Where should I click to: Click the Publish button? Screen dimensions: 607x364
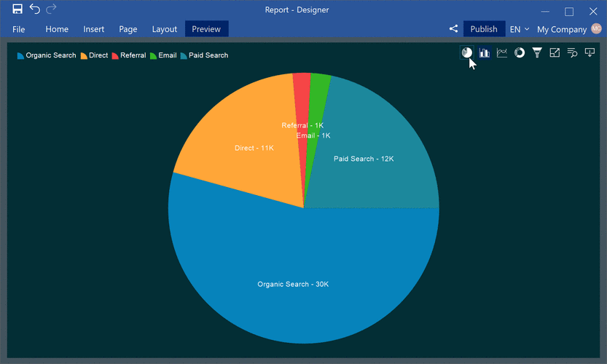click(x=484, y=29)
